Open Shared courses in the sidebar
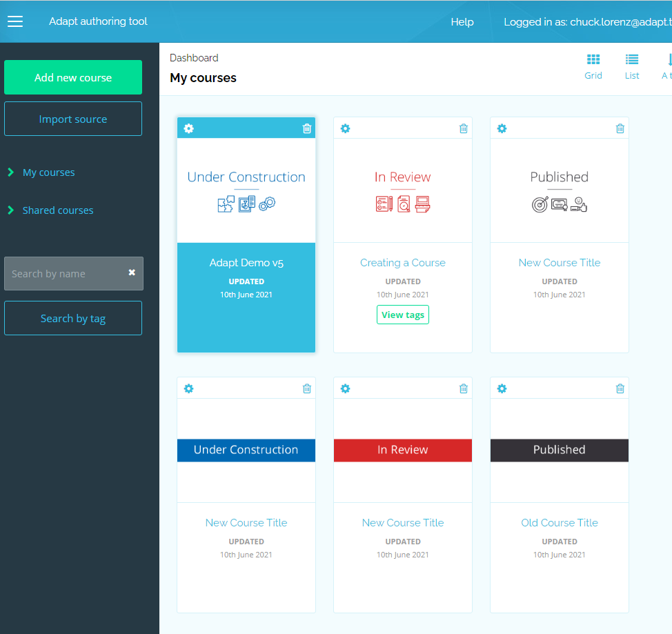 click(58, 210)
